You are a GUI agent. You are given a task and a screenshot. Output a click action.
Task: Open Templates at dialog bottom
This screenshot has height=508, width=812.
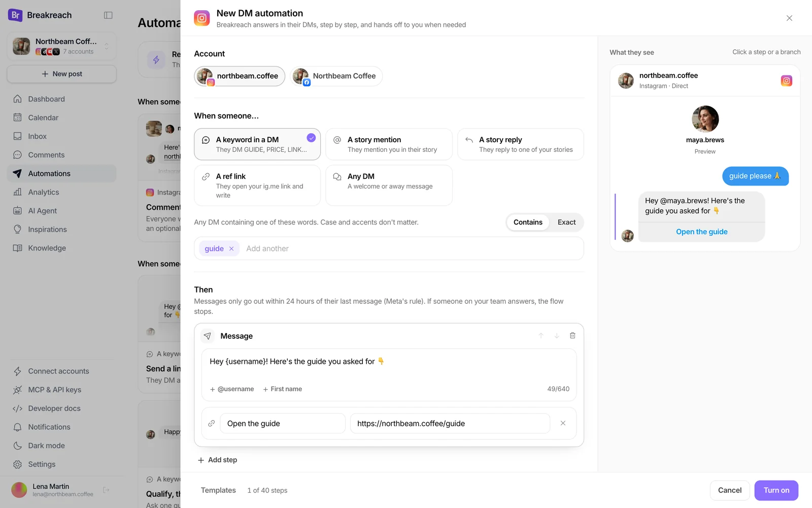point(218,490)
